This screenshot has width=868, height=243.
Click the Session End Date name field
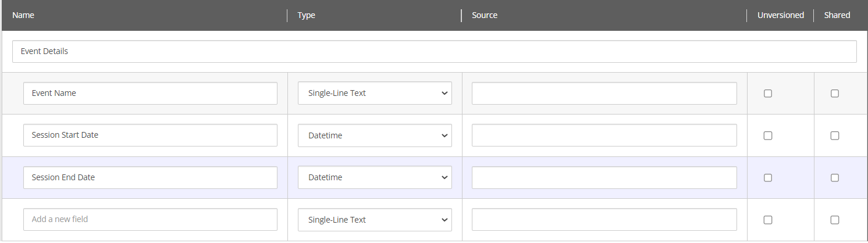(x=150, y=178)
